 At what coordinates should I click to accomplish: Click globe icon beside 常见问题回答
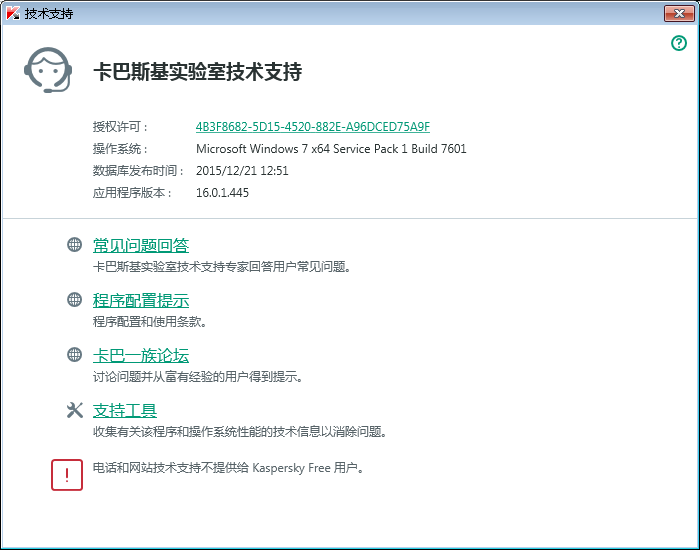(x=75, y=245)
